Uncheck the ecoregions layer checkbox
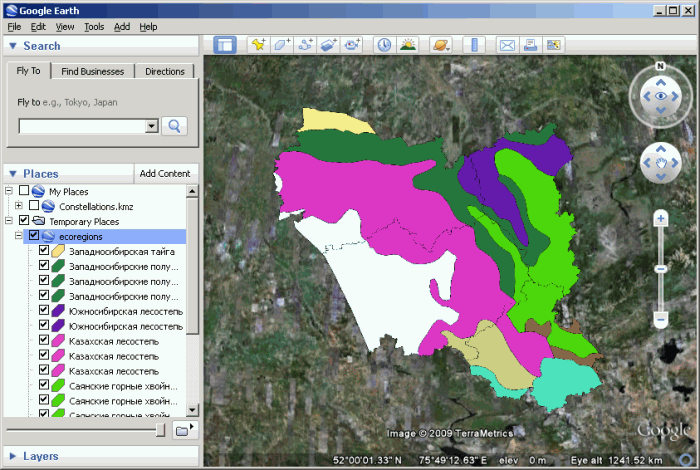The height and width of the screenshot is (470, 700). (x=34, y=236)
